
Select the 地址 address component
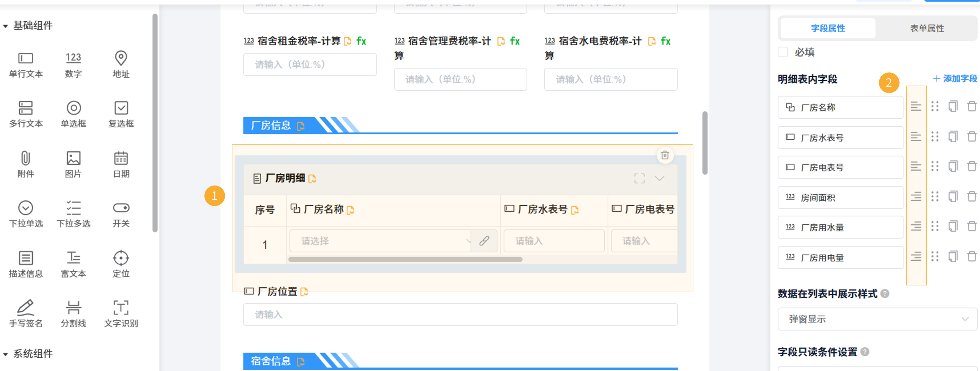(x=121, y=65)
